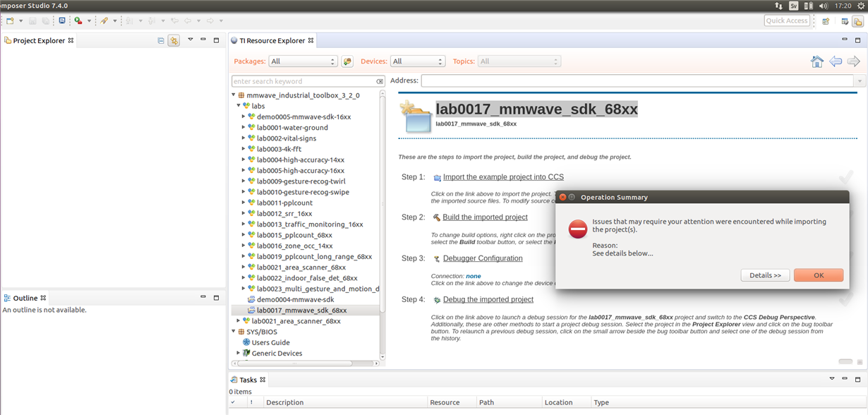Collapse mmwave_industrial_toolbox_3_2_0 tree node

point(234,95)
